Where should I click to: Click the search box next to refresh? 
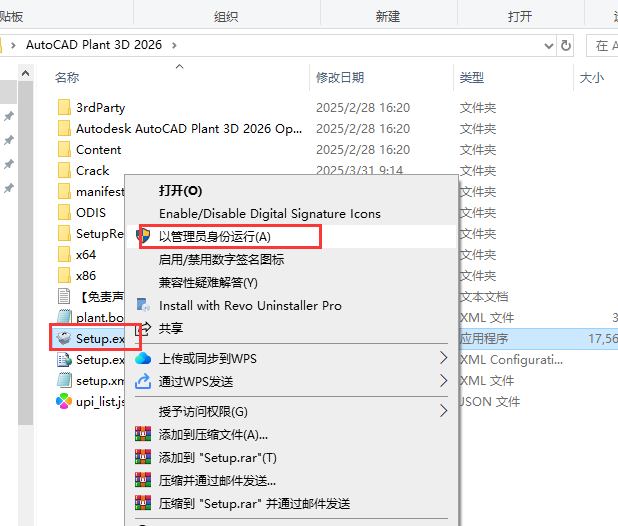pyautogui.click(x=602, y=45)
